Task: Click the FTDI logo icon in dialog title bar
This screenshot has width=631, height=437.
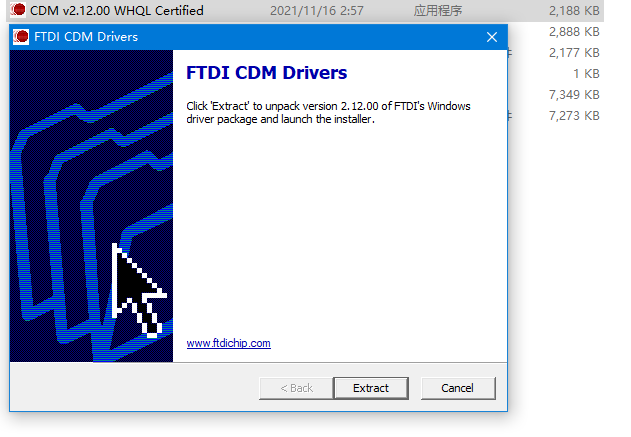Action: pyautogui.click(x=21, y=37)
